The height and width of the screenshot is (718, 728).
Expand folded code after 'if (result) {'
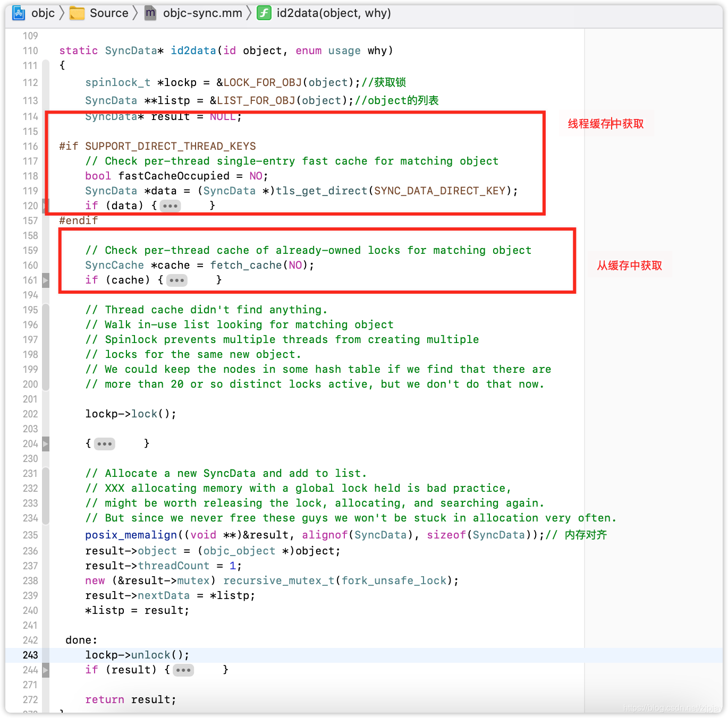pyautogui.click(x=183, y=670)
